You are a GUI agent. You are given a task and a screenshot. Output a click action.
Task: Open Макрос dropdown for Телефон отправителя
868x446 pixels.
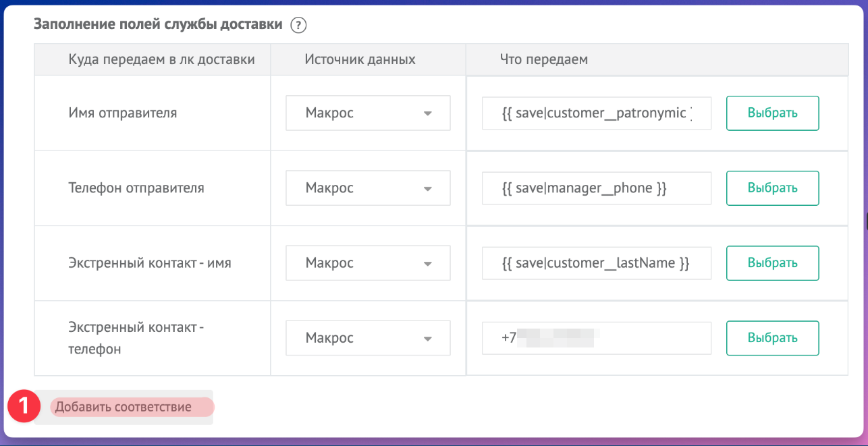368,188
